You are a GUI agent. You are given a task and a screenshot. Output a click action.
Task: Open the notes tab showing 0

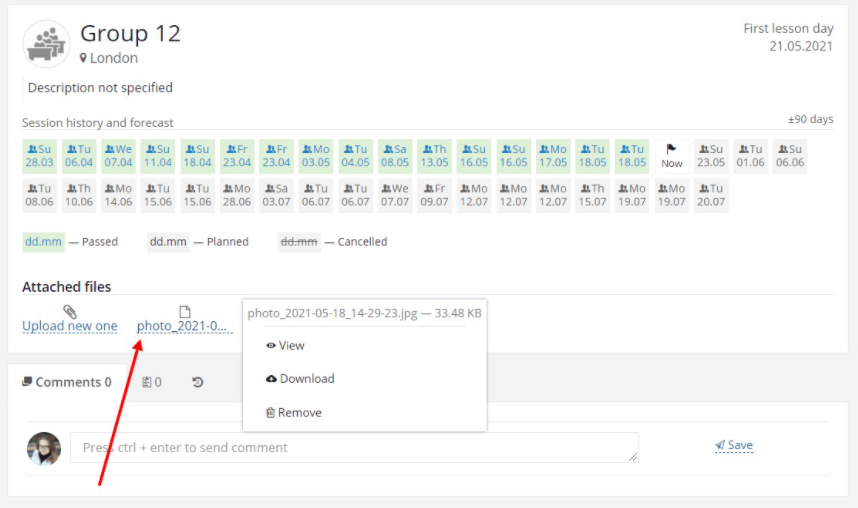point(152,382)
